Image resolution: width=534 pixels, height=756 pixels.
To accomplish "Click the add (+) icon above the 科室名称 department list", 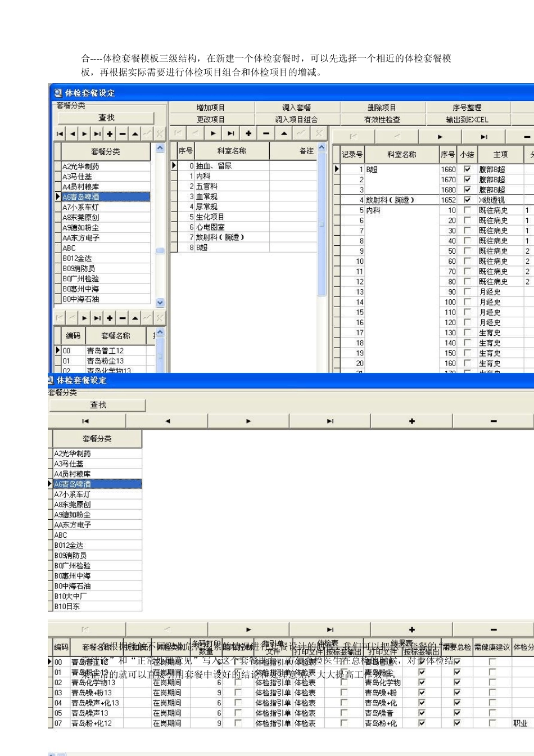I will coord(248,133).
